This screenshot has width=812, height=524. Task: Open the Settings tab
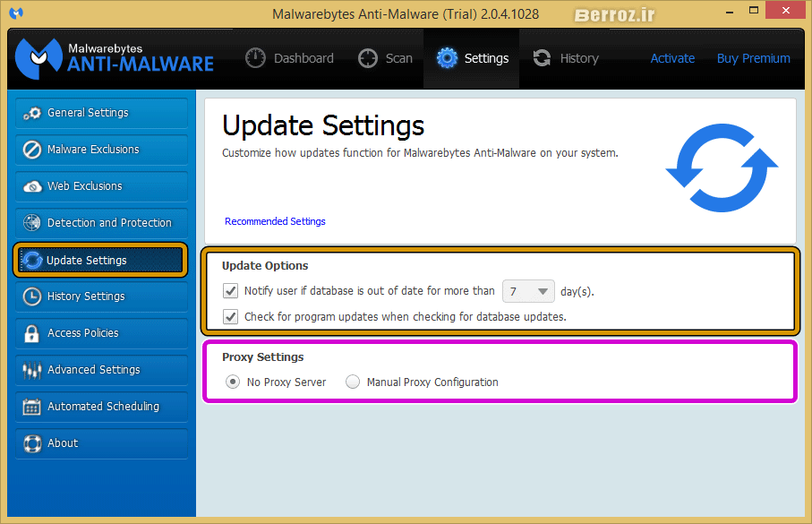tap(472, 58)
